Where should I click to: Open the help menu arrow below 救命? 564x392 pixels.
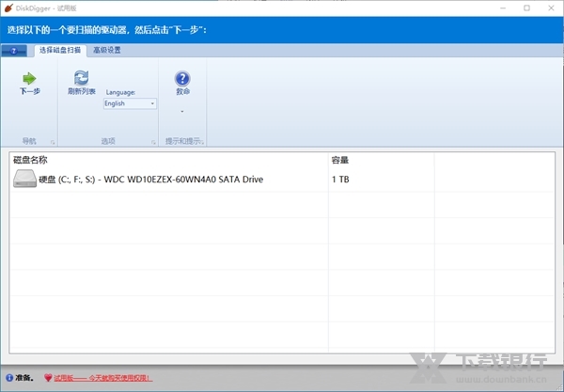[x=182, y=112]
